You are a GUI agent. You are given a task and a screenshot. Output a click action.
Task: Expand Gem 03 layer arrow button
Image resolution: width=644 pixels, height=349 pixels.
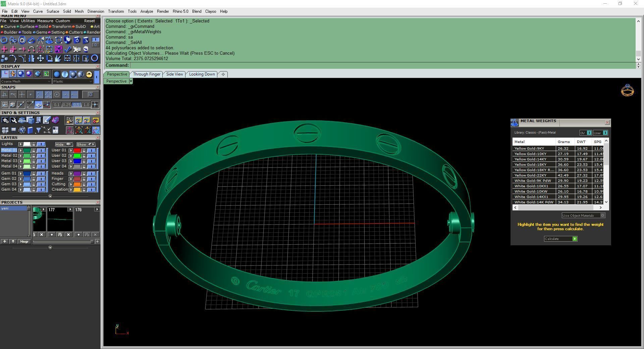(x=20, y=184)
